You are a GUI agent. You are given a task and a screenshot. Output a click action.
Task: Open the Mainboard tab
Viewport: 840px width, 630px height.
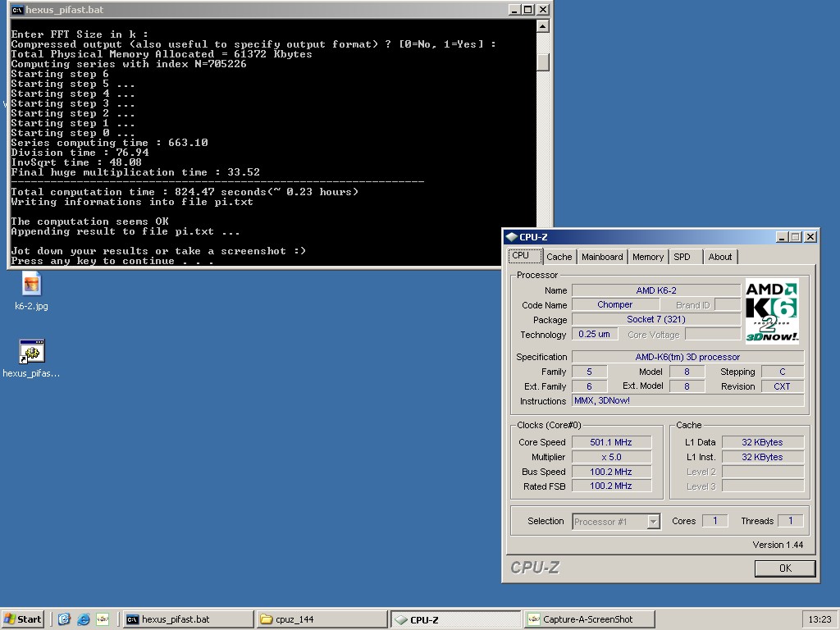[x=602, y=257]
